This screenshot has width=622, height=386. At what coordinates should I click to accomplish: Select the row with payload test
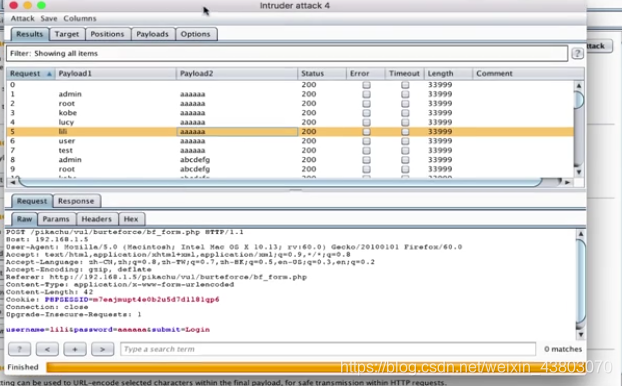click(290, 151)
